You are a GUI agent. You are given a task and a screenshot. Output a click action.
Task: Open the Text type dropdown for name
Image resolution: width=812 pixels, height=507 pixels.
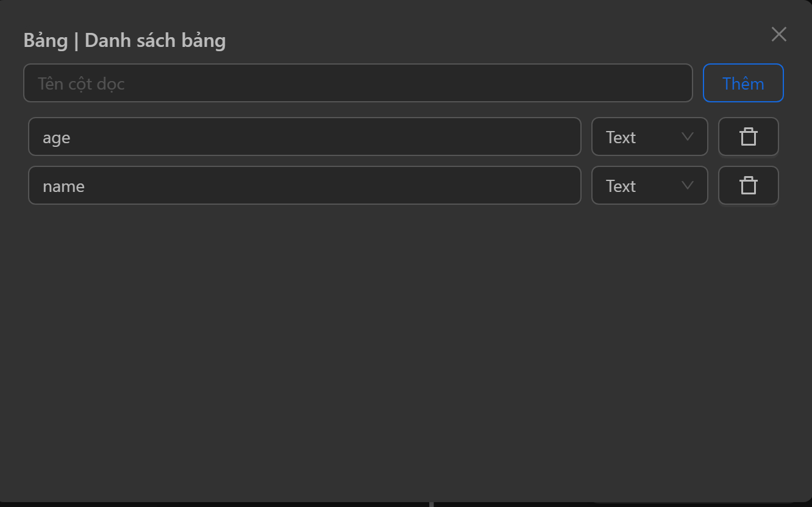(649, 186)
